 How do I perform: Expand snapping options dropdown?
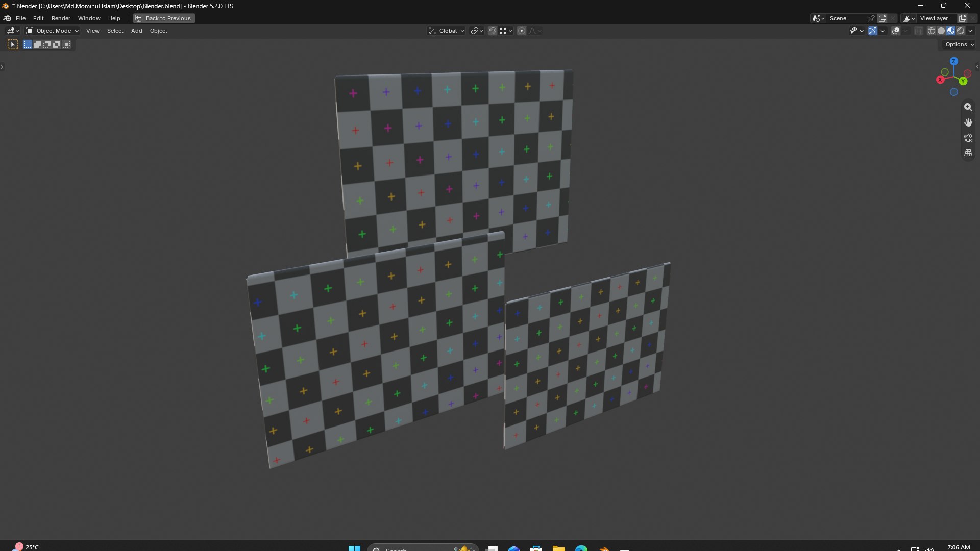pos(506,31)
